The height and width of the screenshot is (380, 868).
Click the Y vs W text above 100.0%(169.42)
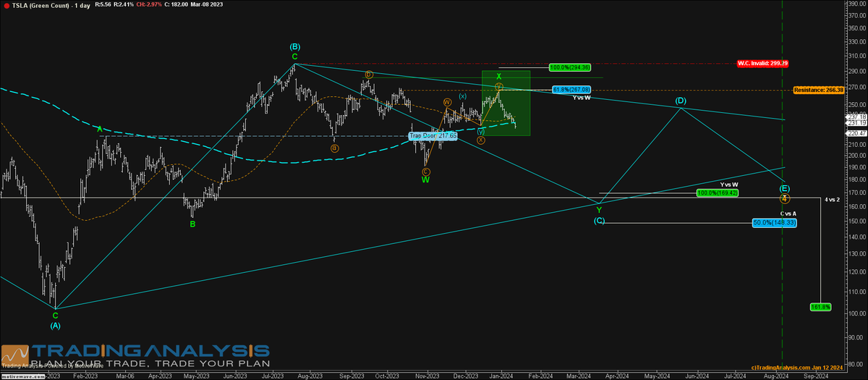point(728,185)
